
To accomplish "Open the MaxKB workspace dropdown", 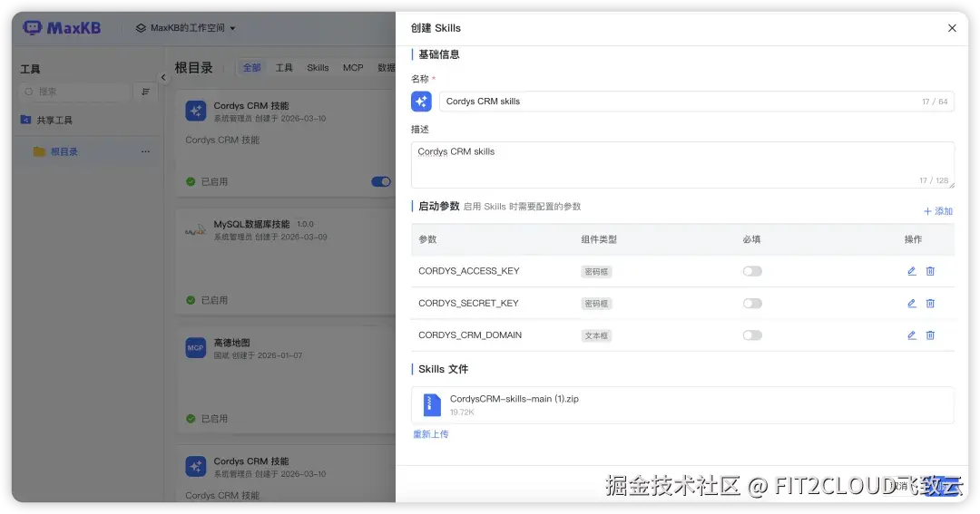I will tap(186, 28).
